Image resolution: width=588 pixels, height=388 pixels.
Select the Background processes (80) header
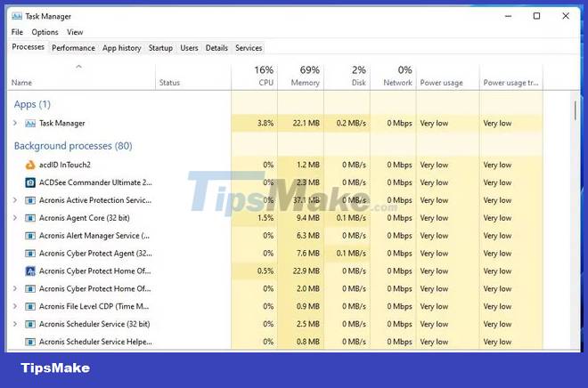coord(73,146)
